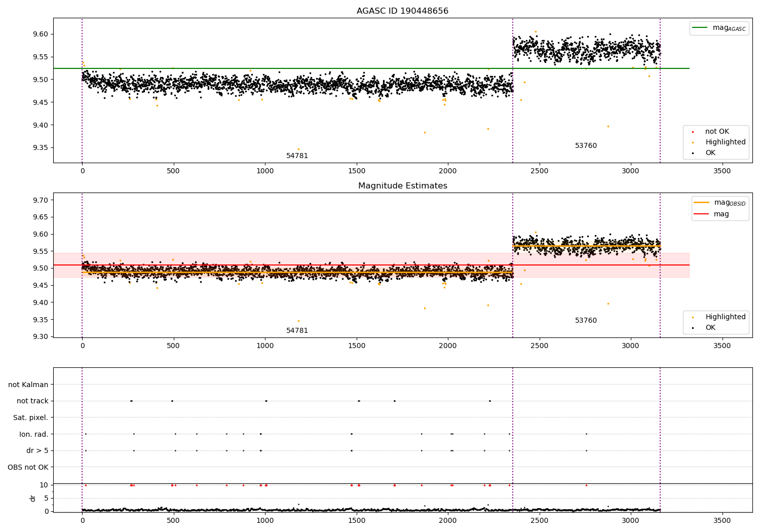Click the 'dr > 5' row label

click(37, 451)
